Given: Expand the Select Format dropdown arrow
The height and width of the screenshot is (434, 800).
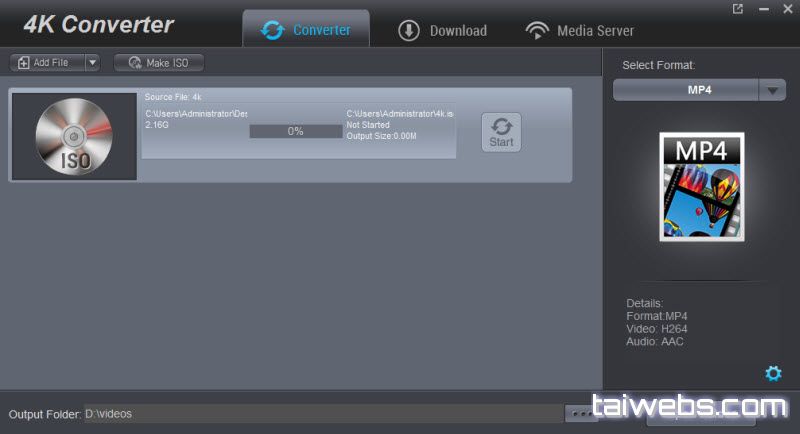Looking at the screenshot, I should click(x=772, y=90).
